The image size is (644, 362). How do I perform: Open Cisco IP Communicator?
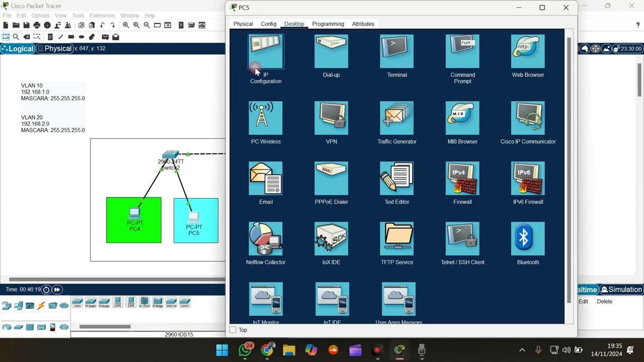pyautogui.click(x=528, y=118)
